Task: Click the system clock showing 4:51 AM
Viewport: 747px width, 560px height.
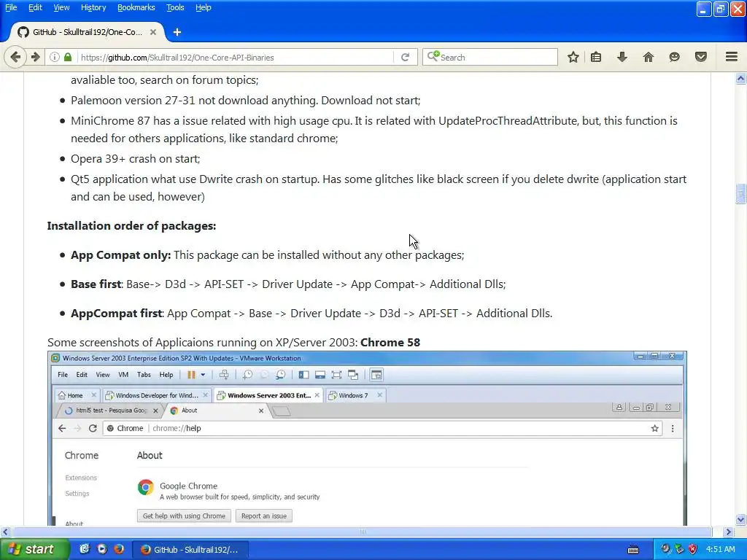Action: coord(720,549)
